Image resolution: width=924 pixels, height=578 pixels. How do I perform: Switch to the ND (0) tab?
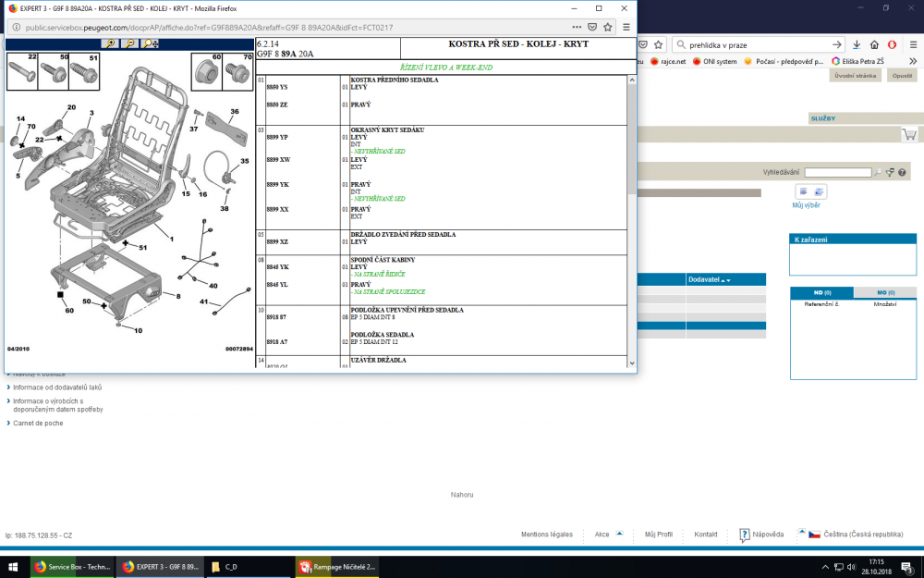[822, 292]
